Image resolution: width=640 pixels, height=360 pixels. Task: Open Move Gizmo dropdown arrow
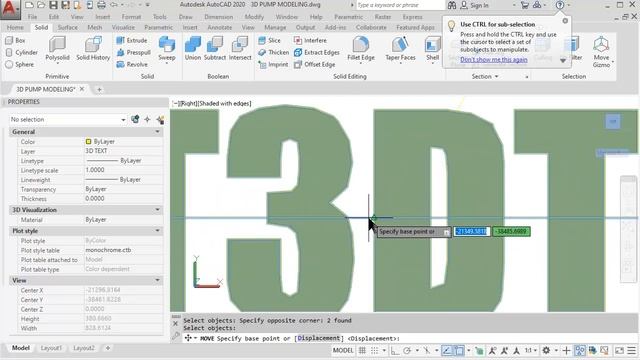pyautogui.click(x=613, y=62)
